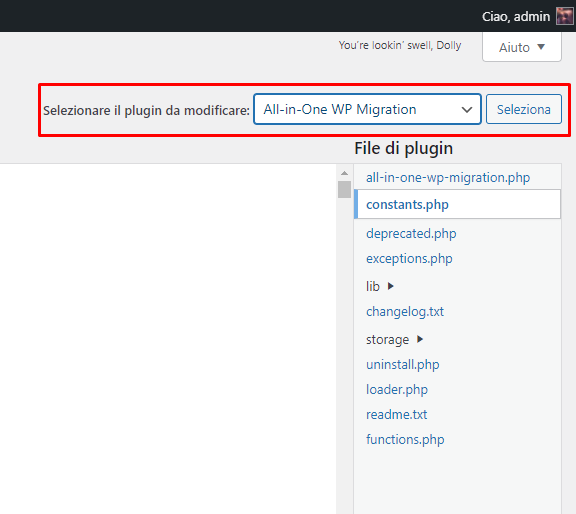Open deprecated.php file

pos(411,234)
